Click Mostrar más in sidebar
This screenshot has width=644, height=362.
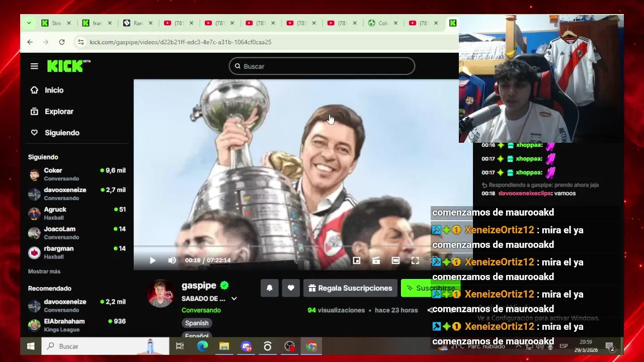(x=44, y=271)
